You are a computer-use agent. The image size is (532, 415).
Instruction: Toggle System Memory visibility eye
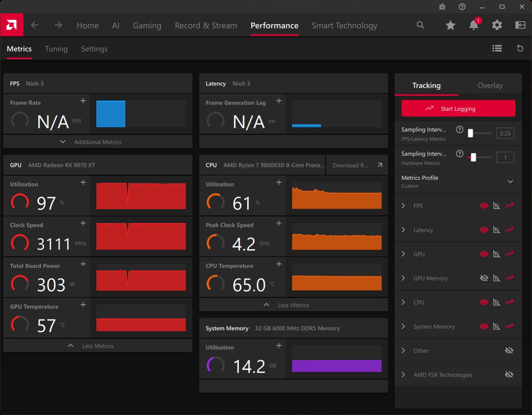484,326
